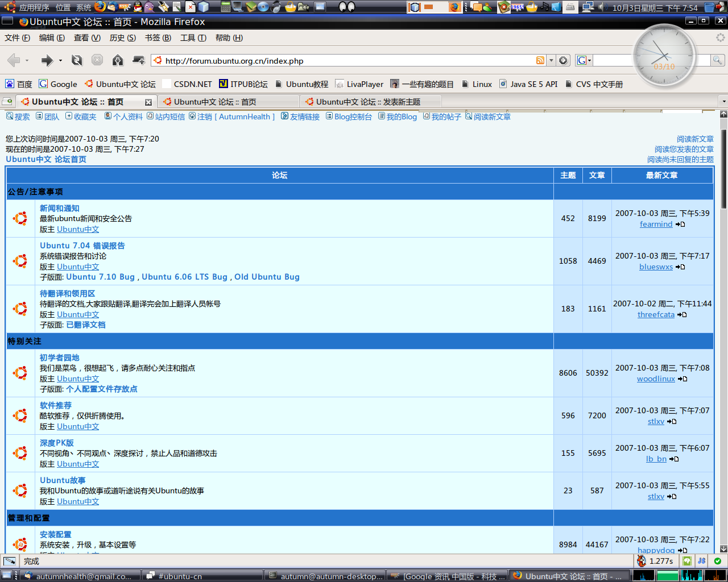
Task: Switch to #ubuntu-cn window in taskbar
Action: click(x=202, y=576)
